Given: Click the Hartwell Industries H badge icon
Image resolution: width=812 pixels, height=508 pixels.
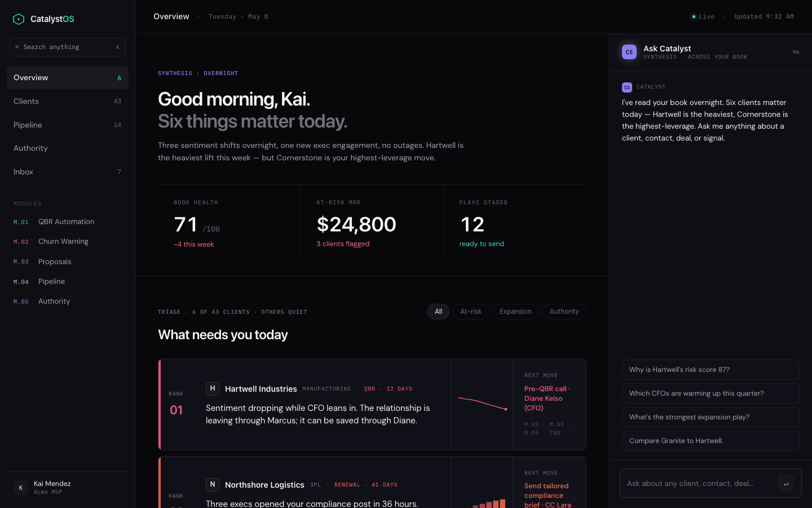Looking at the screenshot, I should click(213, 388).
